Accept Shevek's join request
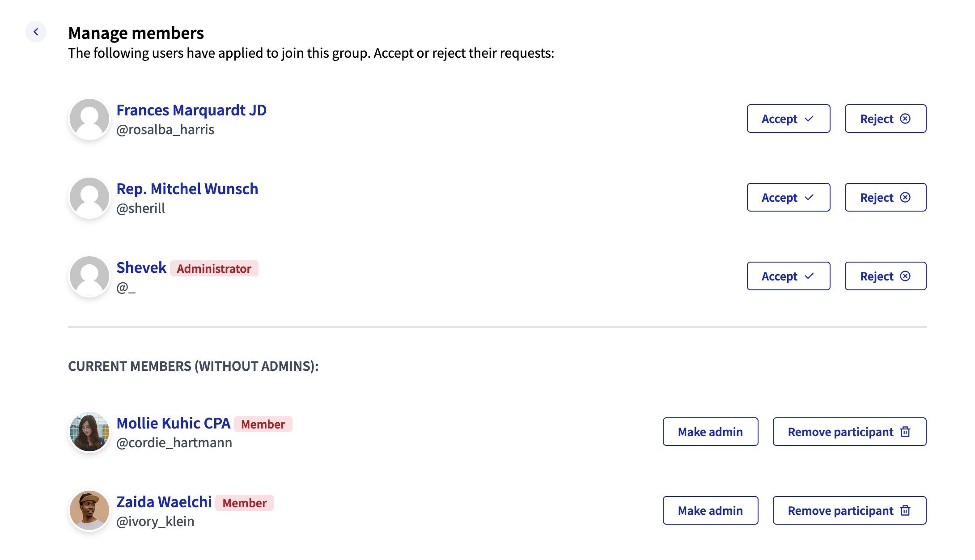Viewport: 975px width, 560px height. (788, 276)
